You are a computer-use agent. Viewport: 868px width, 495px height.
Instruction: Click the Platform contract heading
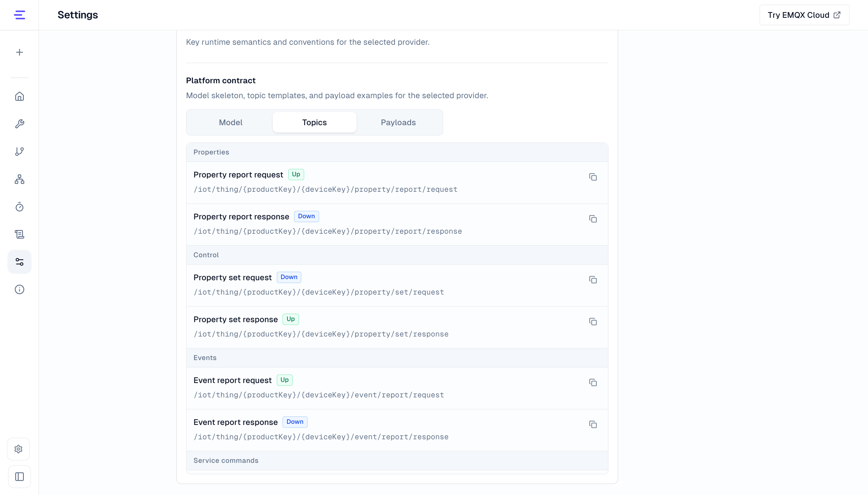coord(220,81)
